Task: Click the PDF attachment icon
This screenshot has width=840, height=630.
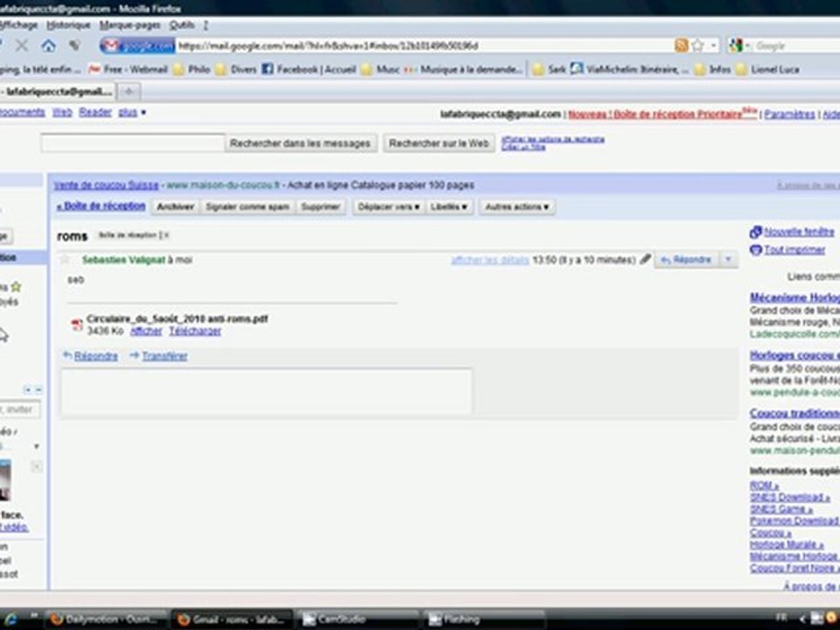Action: click(x=77, y=325)
